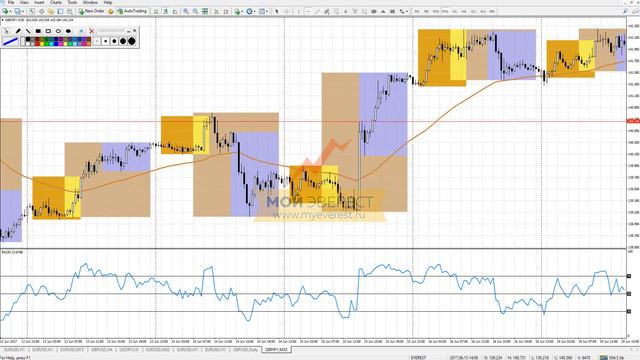Select the H1 timeframe button

[x=454, y=11]
